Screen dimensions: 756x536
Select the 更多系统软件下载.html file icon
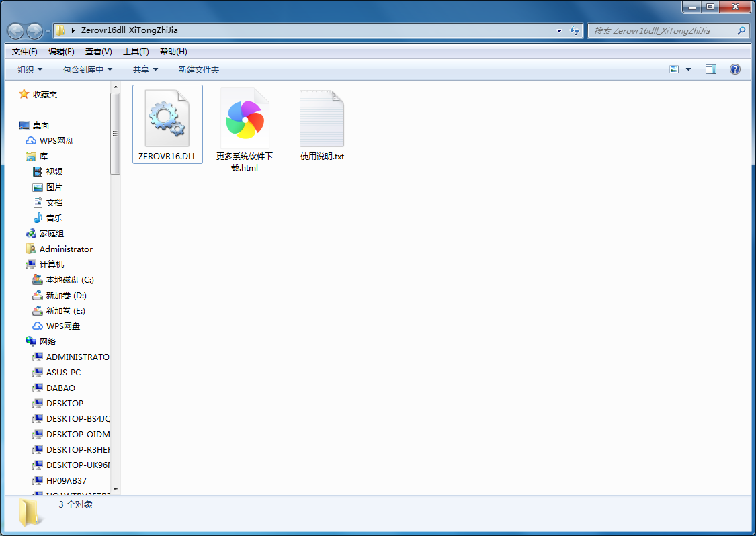pos(245,118)
